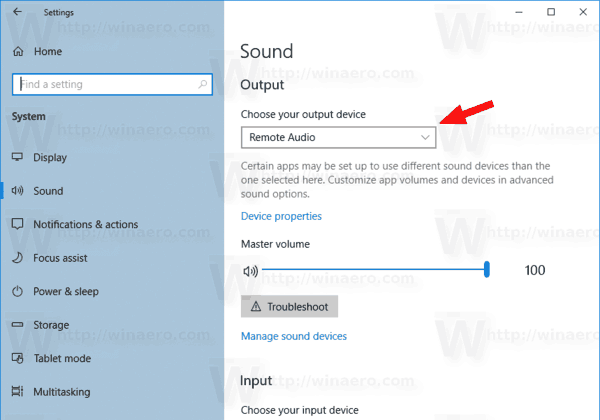This screenshot has width=600, height=420.
Task: Open the Device properties link
Action: click(x=281, y=216)
